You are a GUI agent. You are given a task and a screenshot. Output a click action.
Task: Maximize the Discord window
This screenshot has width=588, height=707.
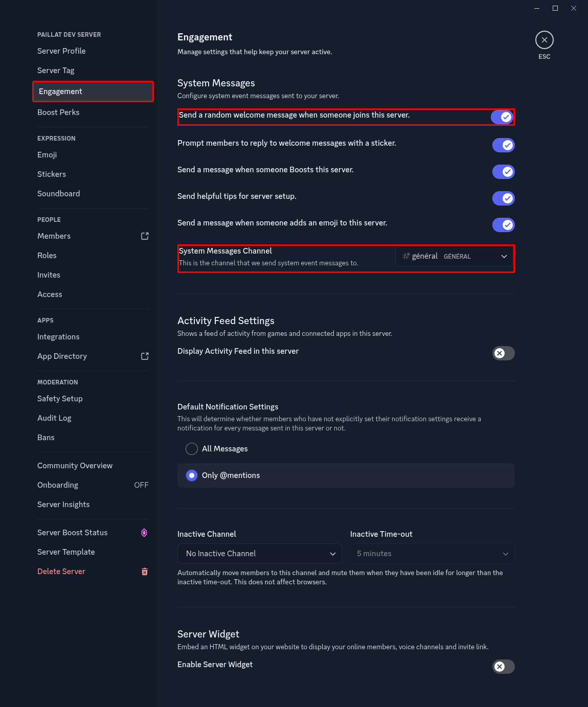click(555, 8)
